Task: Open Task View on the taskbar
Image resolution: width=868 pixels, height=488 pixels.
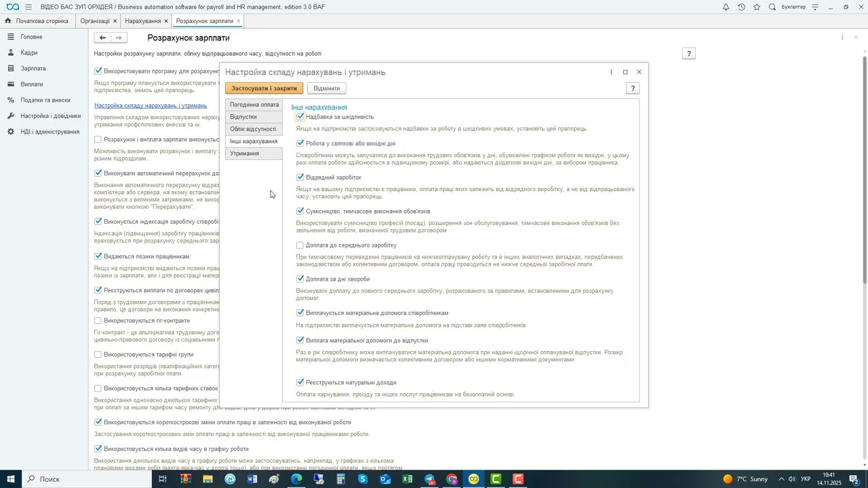Action: pyautogui.click(x=163, y=479)
